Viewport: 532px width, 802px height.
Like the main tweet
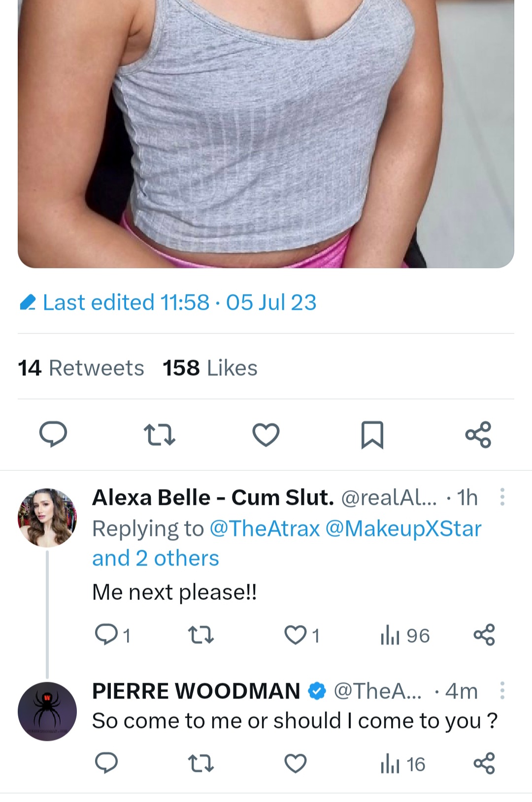[x=266, y=434]
